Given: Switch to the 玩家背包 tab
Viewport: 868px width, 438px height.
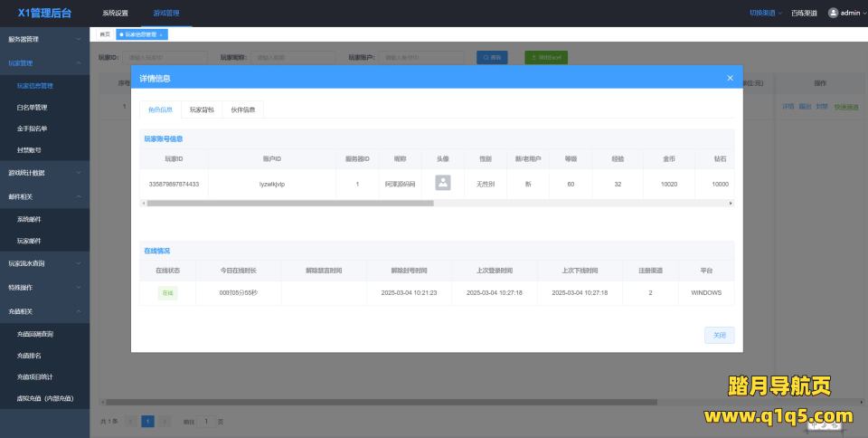Looking at the screenshot, I should (x=202, y=109).
